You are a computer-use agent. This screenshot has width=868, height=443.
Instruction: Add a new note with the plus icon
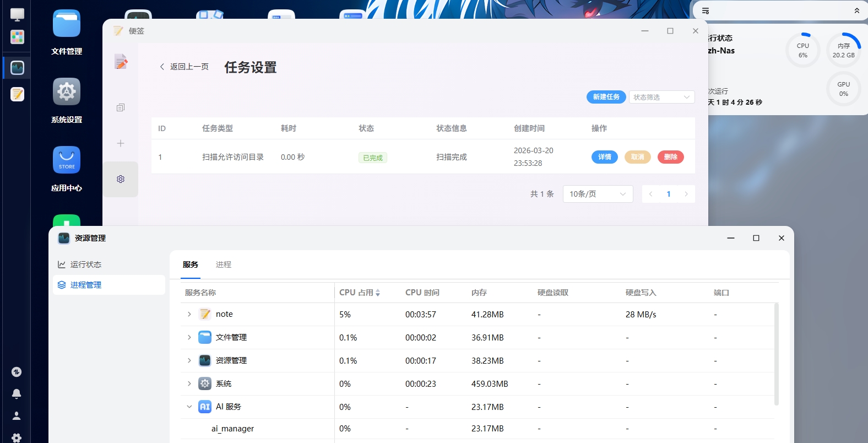click(x=121, y=143)
